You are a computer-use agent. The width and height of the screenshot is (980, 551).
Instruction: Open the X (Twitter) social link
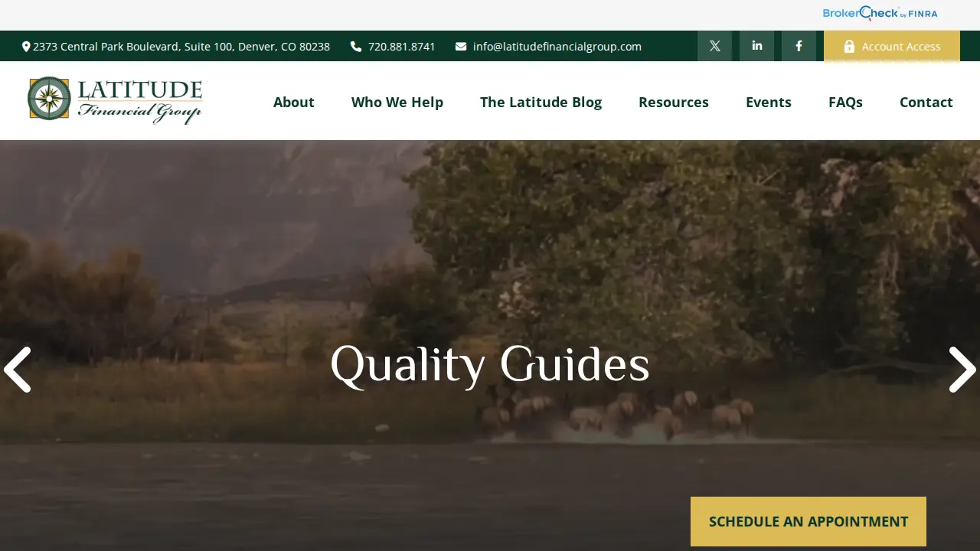pos(714,46)
